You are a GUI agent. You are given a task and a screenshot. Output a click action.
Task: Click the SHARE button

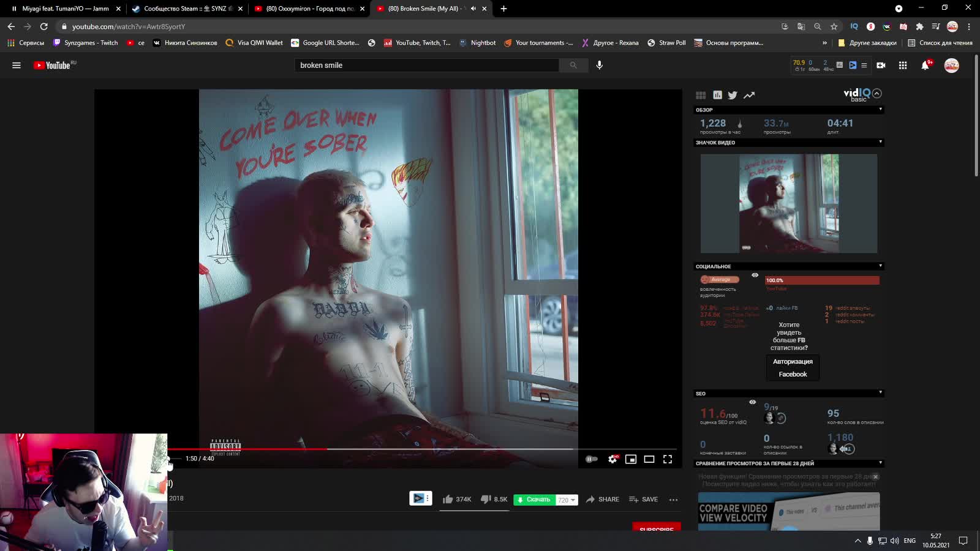click(602, 500)
